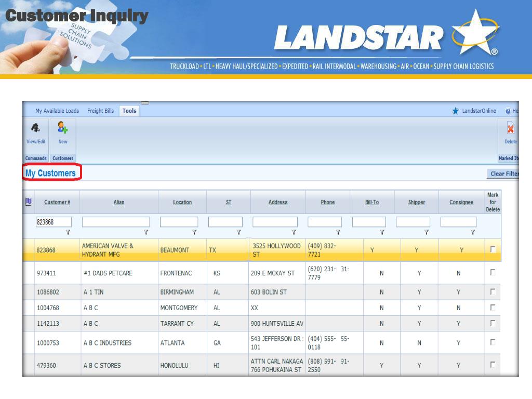532x399 pixels.
Task: Click the 3525 HOLLYWOOD ST address cell
Action: pos(276,250)
